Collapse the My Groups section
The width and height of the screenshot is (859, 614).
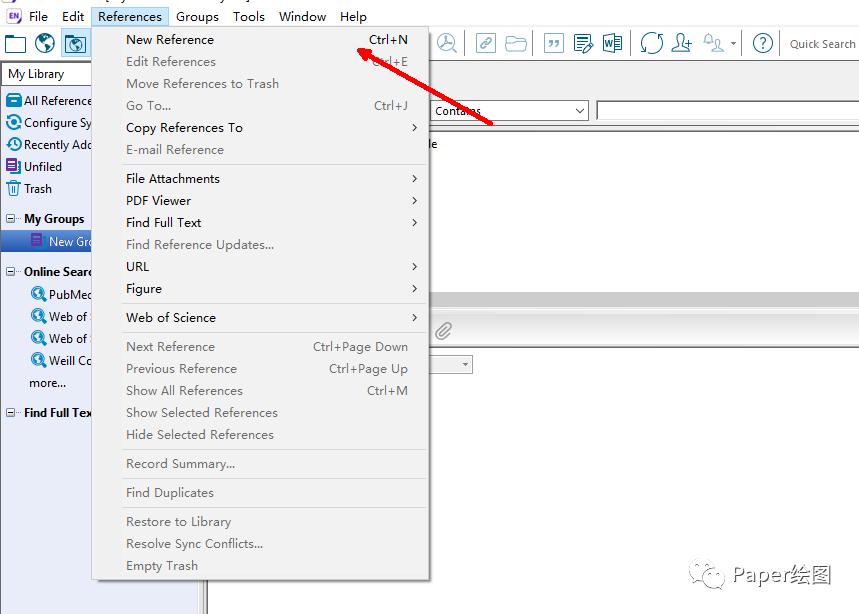click(10, 219)
